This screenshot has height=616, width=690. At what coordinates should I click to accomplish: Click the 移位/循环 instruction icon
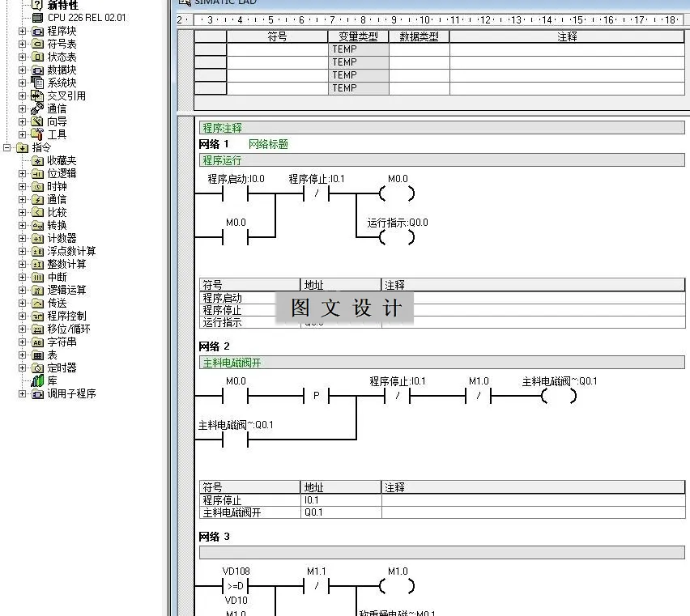pyautogui.click(x=37, y=329)
